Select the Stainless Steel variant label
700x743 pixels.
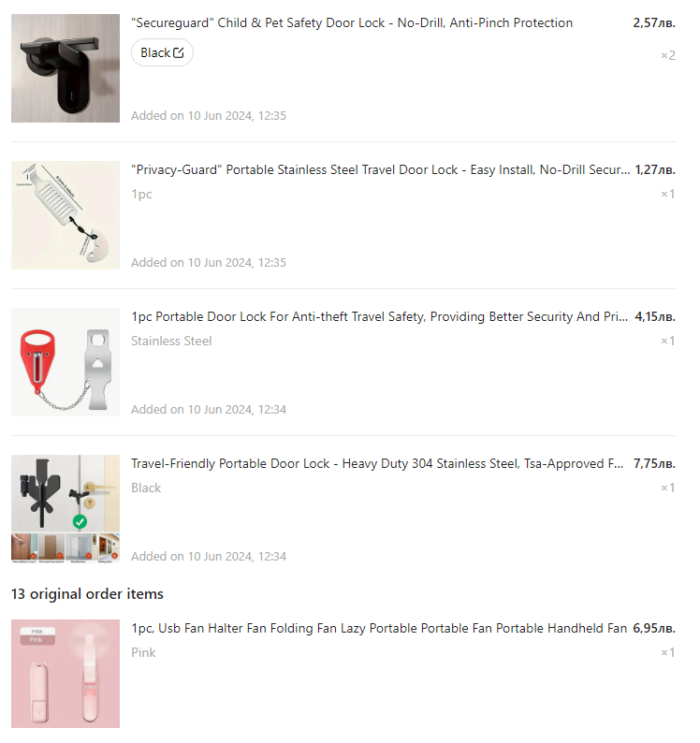tap(171, 342)
